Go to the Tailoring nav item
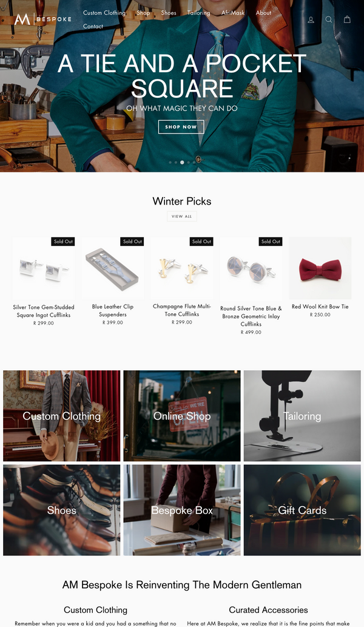This screenshot has height=627, width=364. click(x=198, y=13)
